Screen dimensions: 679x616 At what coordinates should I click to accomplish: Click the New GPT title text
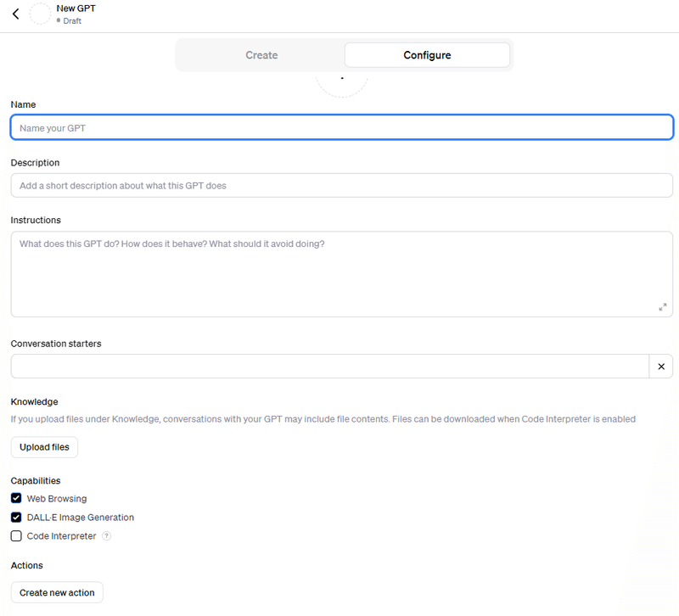pyautogui.click(x=76, y=8)
